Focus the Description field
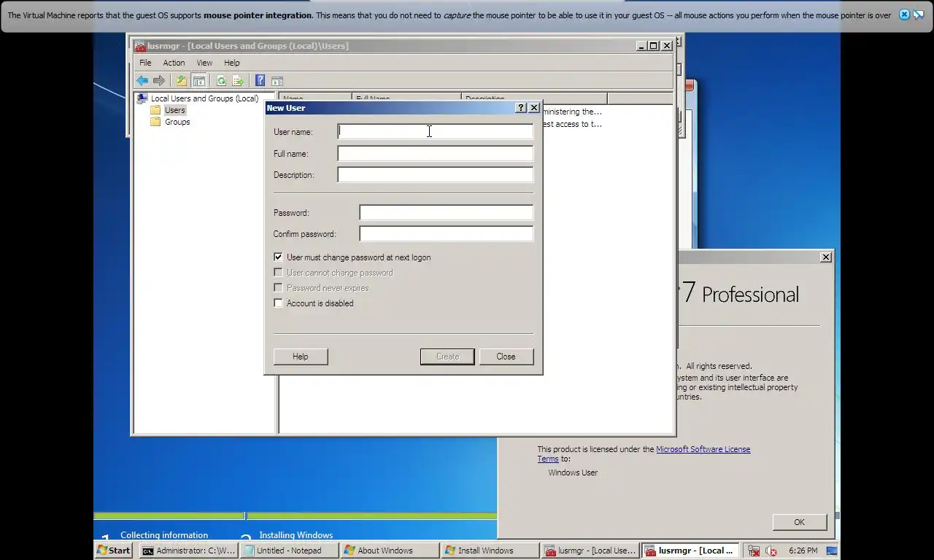Viewport: 934px width, 560px height. [x=435, y=175]
